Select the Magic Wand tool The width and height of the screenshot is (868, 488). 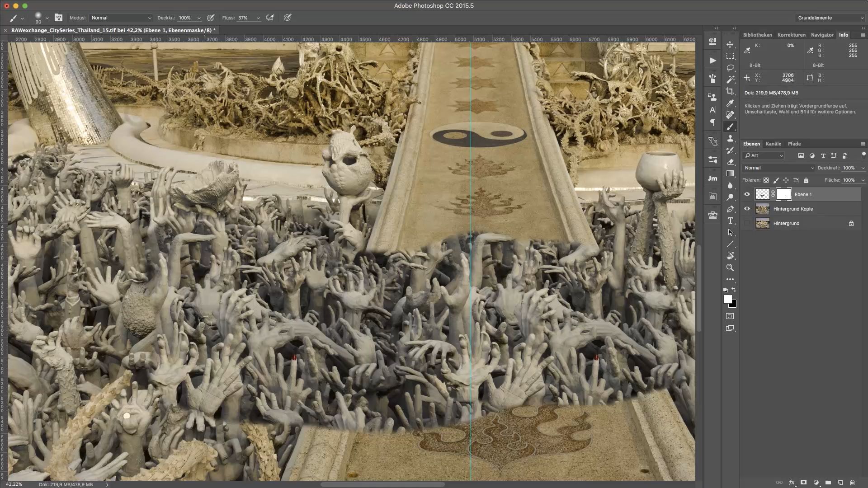coord(730,80)
